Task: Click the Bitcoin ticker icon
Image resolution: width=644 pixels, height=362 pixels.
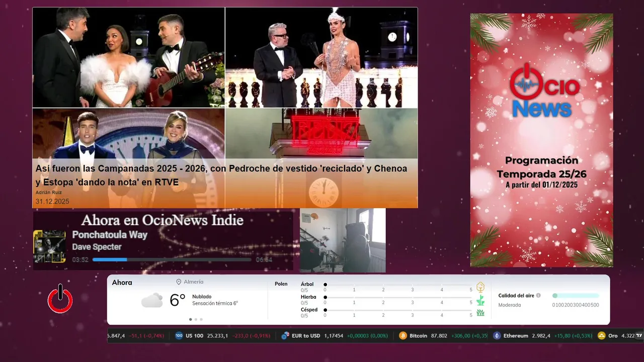Action: tap(403, 336)
